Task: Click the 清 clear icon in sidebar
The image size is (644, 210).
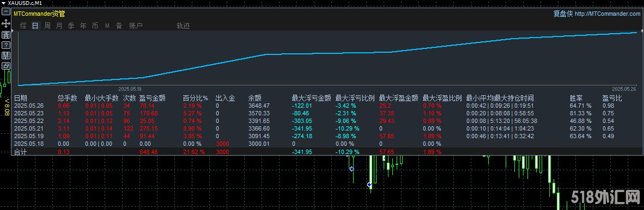Action: [x=6, y=34]
